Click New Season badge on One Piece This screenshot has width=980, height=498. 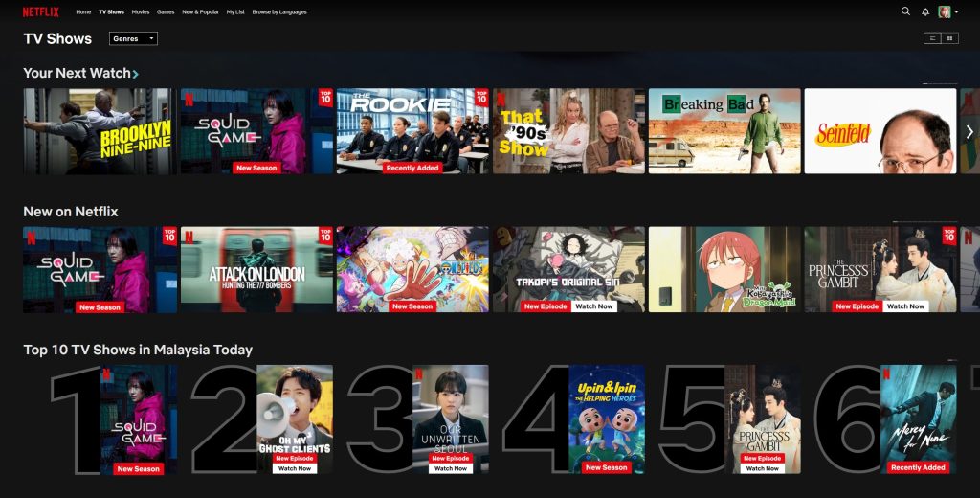click(x=412, y=306)
